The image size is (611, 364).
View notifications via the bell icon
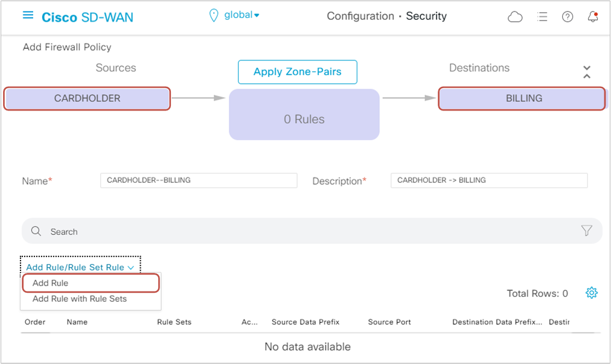click(x=592, y=16)
